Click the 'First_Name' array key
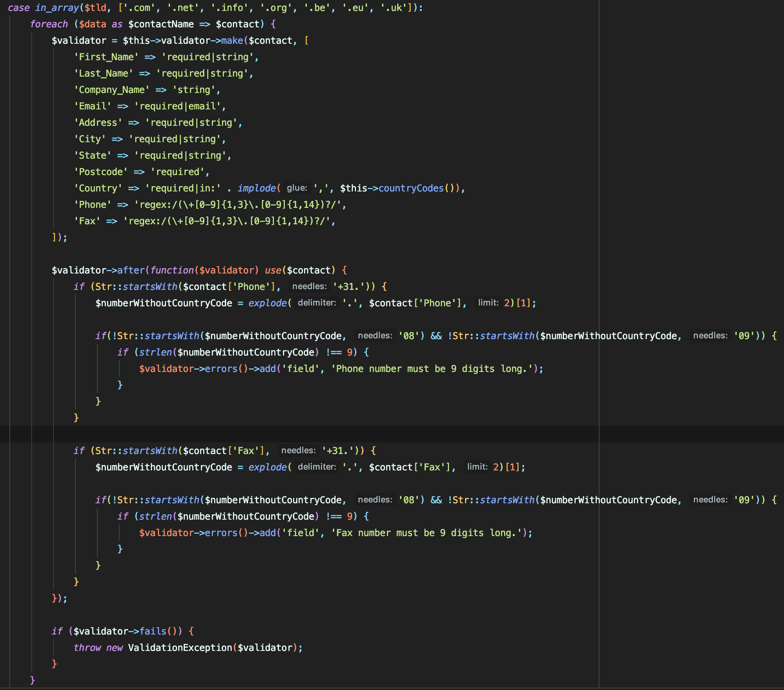 click(106, 57)
